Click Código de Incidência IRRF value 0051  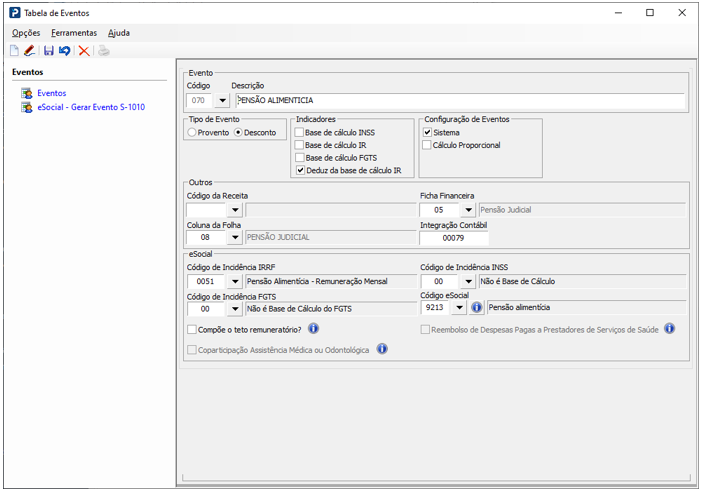tap(205, 282)
